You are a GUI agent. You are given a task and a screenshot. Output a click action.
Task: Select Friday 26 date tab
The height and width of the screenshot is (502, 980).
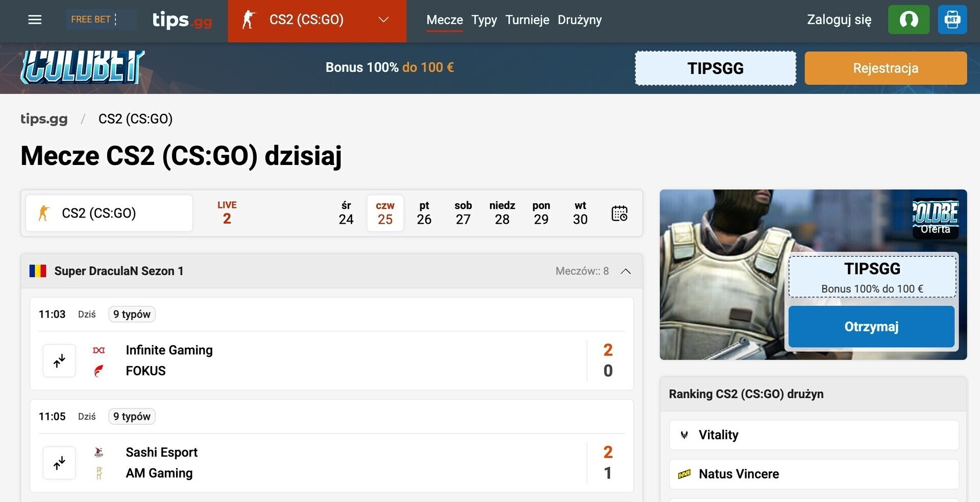424,213
